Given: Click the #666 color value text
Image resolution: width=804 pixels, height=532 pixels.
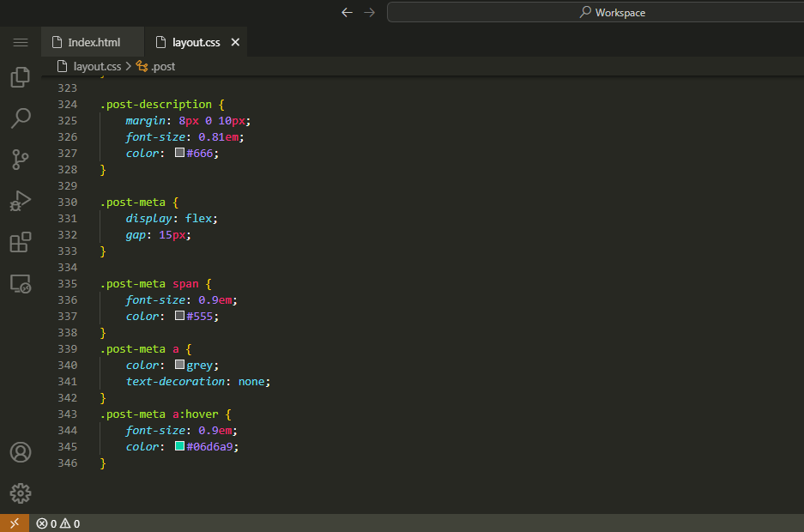Looking at the screenshot, I should coord(199,154).
